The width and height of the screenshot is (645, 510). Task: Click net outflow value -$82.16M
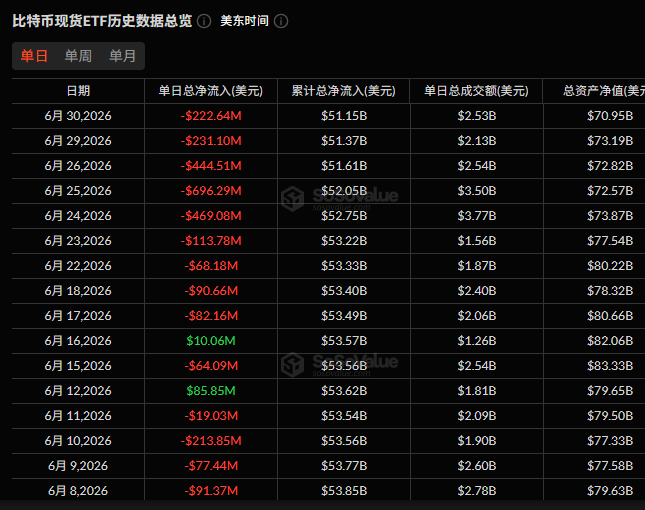click(x=211, y=316)
